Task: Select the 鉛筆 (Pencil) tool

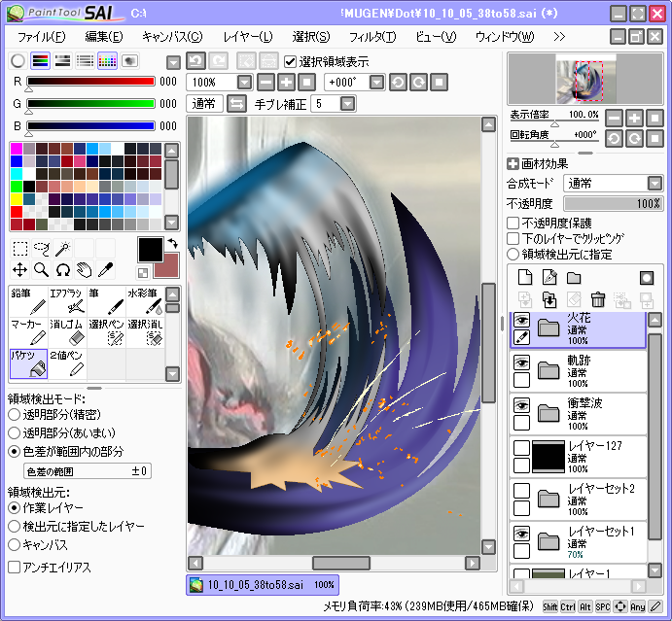Action: pos(28,302)
